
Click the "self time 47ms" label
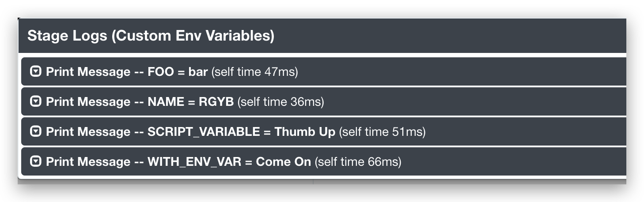(255, 72)
